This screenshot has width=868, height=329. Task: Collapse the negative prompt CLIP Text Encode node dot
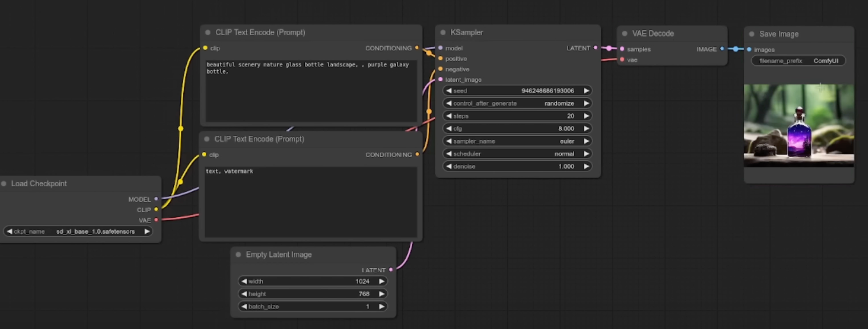pos(207,139)
